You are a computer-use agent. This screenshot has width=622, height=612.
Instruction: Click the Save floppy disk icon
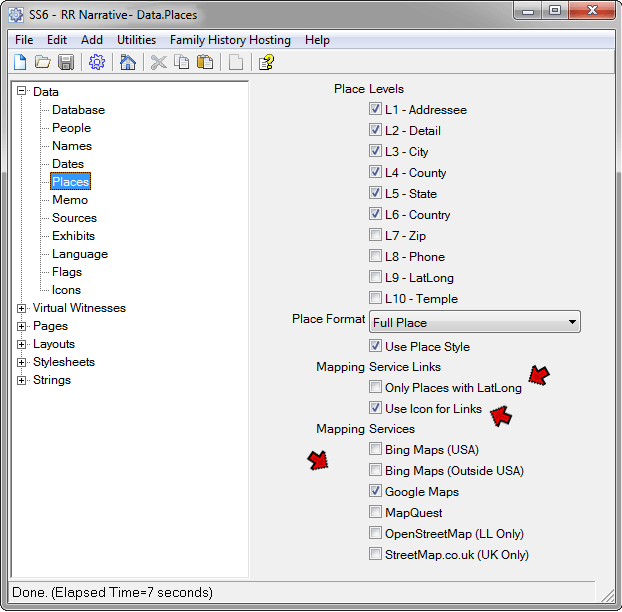(x=66, y=62)
